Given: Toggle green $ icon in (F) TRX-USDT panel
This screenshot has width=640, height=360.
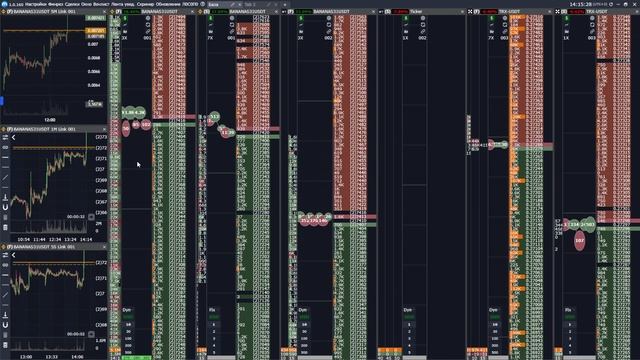Looking at the screenshot, I should tap(491, 18).
